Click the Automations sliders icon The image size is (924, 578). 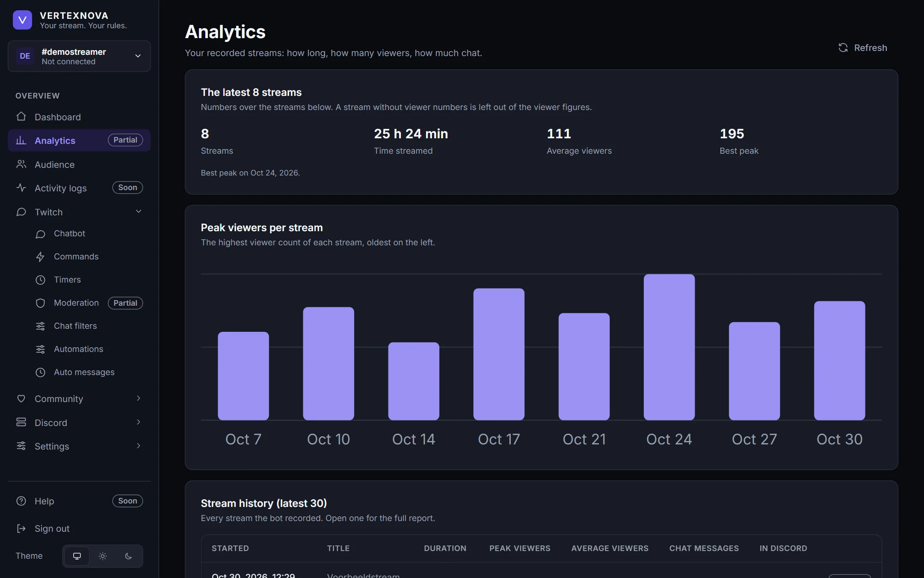(40, 349)
